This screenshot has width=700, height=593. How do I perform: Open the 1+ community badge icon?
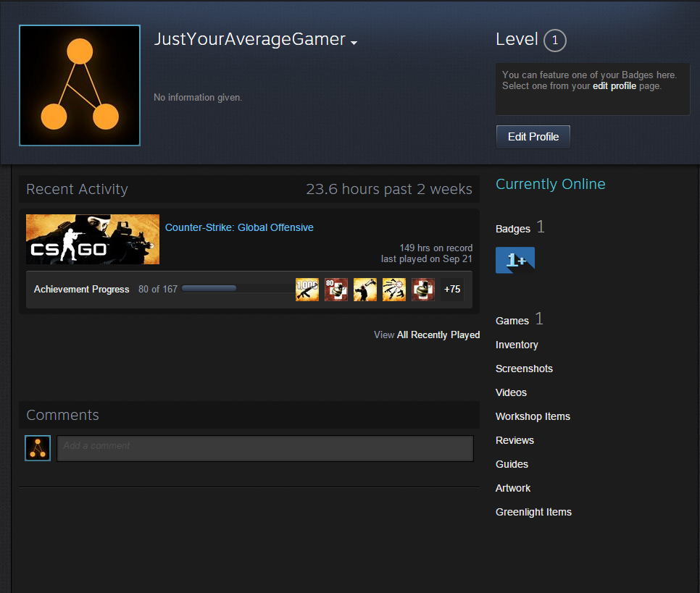pos(515,260)
